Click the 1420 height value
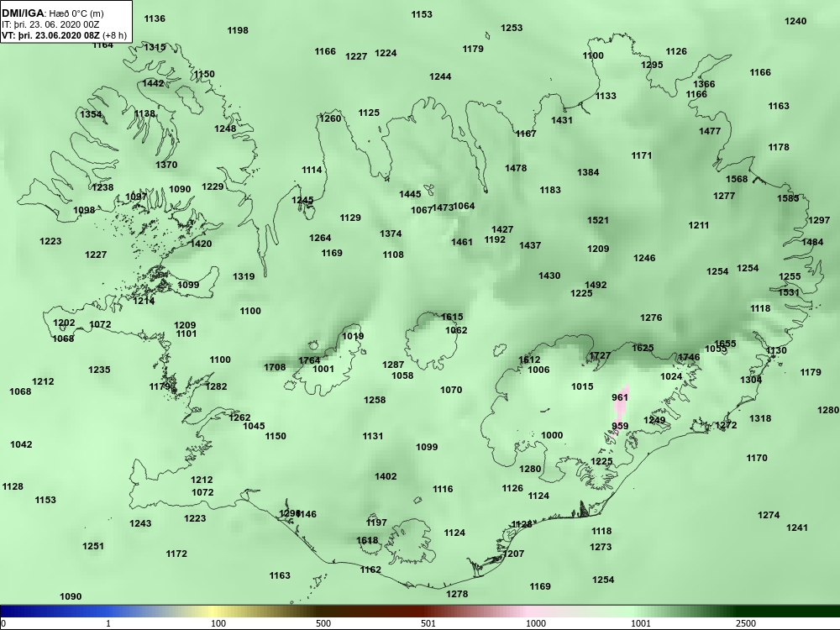Image resolution: width=840 pixels, height=630 pixels. pyautogui.click(x=202, y=244)
